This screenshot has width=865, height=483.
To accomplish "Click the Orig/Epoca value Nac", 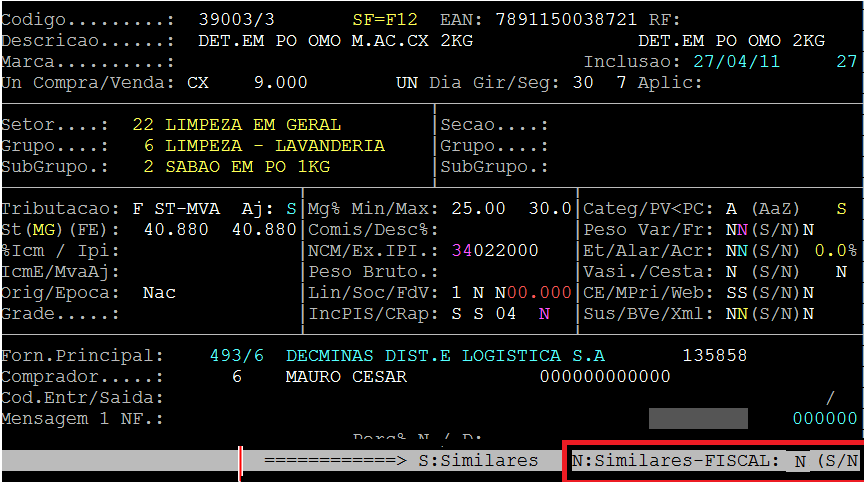I will 159,292.
